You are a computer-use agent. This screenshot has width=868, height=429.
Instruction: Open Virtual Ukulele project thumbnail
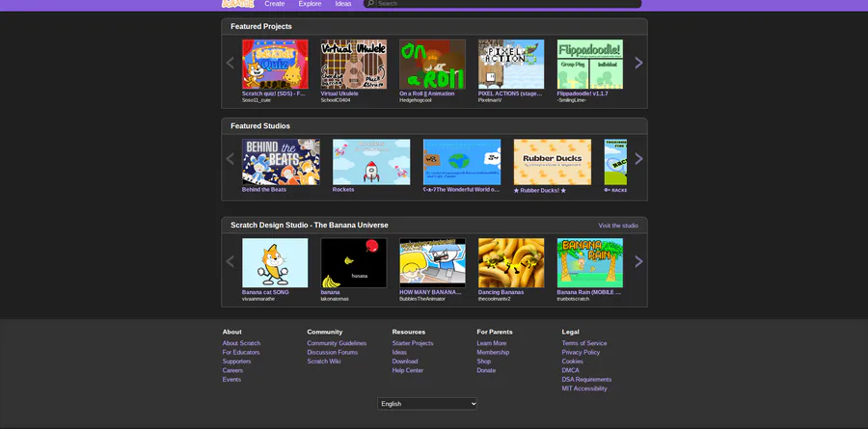click(x=354, y=65)
